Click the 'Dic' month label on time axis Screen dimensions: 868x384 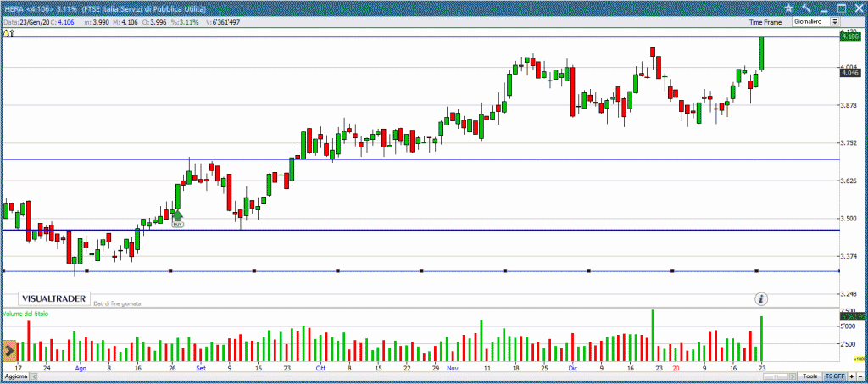point(572,368)
